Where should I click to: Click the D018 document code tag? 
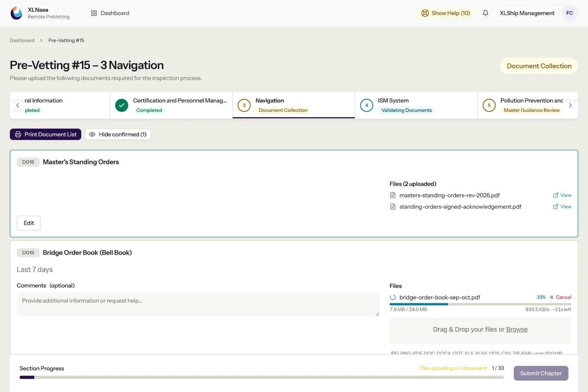[x=28, y=162]
